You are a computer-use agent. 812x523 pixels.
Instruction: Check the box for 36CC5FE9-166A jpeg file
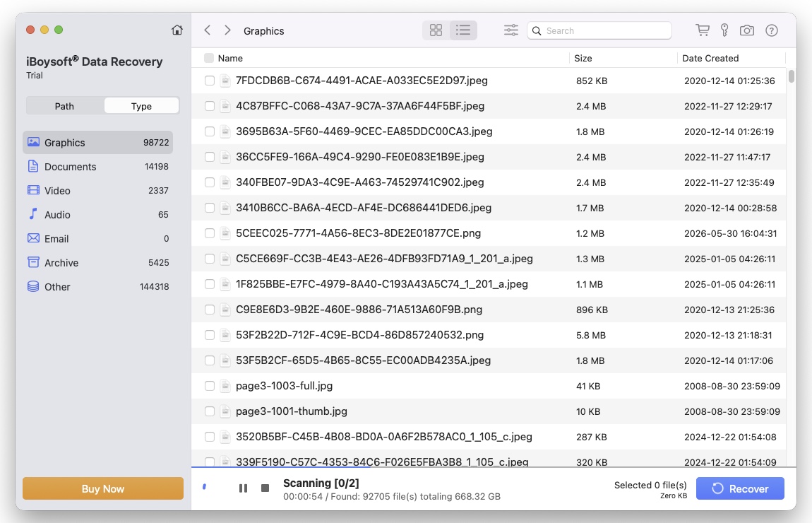coord(209,156)
